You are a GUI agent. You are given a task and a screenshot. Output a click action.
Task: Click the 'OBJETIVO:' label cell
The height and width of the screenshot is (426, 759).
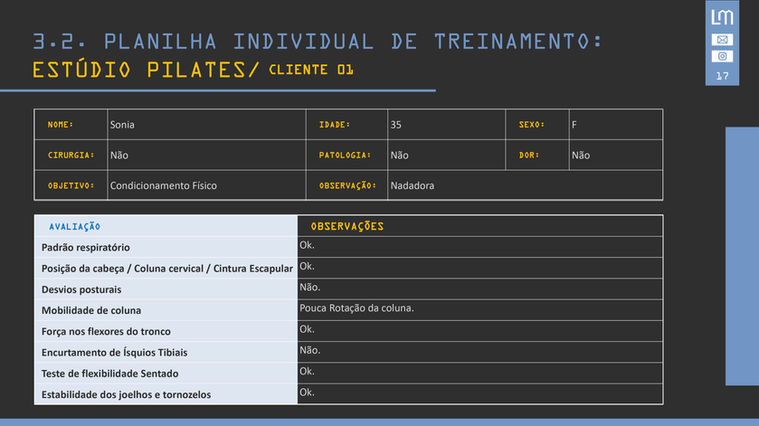pos(71,185)
